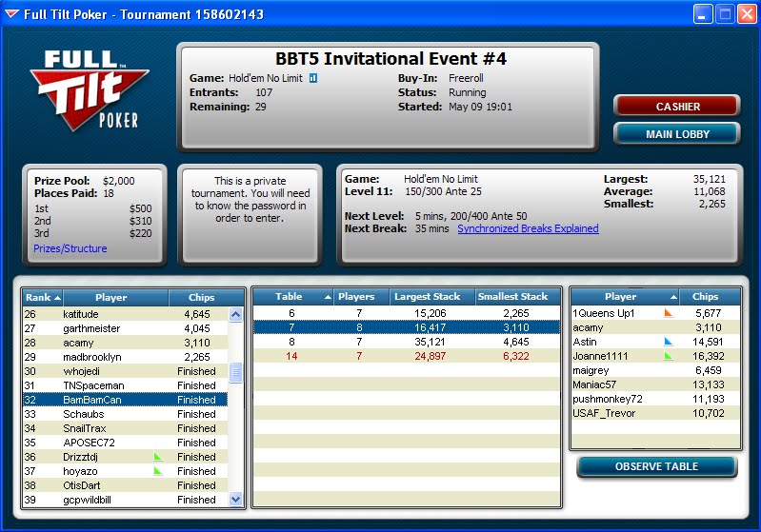
Task: Minimize the Full Tilt Poker window
Action: click(702, 14)
